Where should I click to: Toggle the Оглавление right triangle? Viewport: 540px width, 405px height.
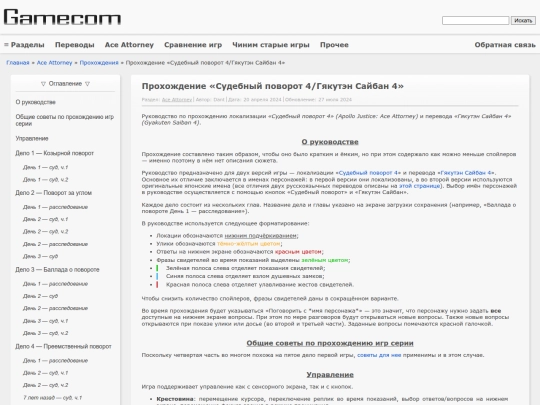(87, 84)
